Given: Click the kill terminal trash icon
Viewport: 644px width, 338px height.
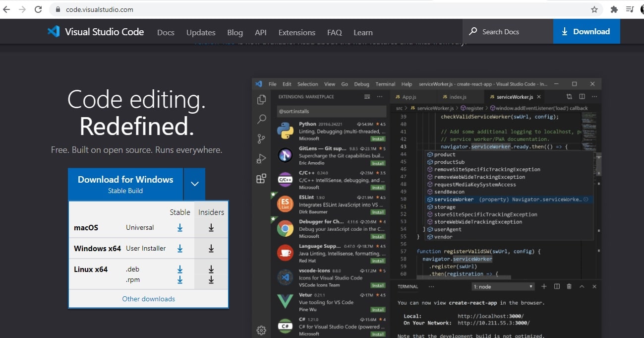Looking at the screenshot, I should pyautogui.click(x=569, y=286).
